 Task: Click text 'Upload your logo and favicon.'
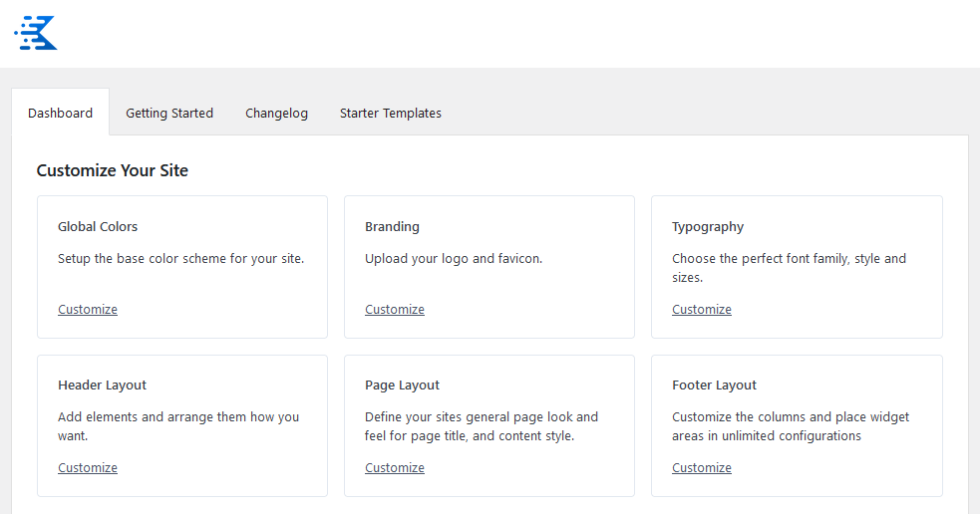pyautogui.click(x=454, y=259)
